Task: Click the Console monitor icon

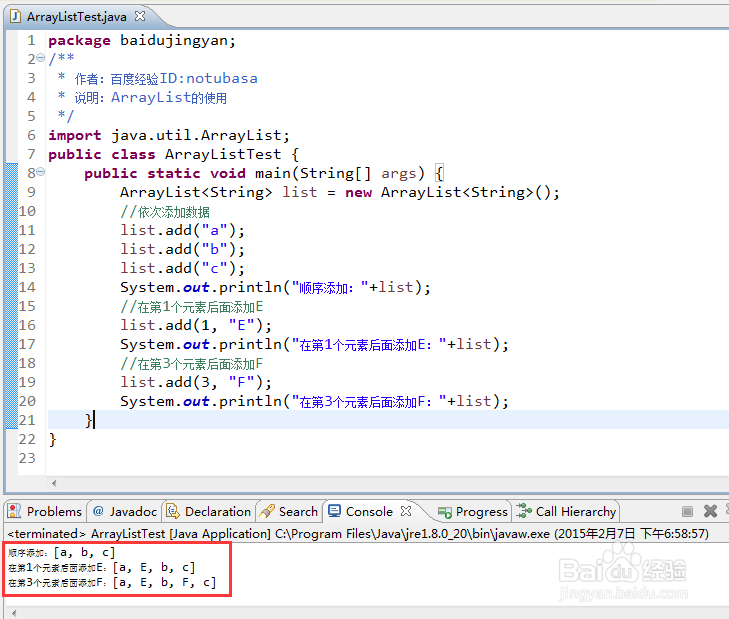Action: click(334, 511)
